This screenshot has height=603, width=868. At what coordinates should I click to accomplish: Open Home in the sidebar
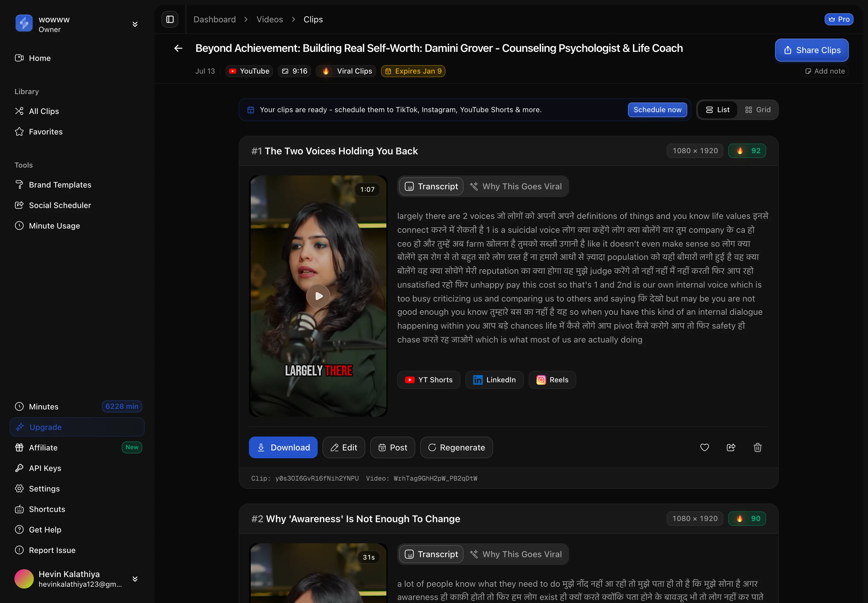[x=77, y=58]
